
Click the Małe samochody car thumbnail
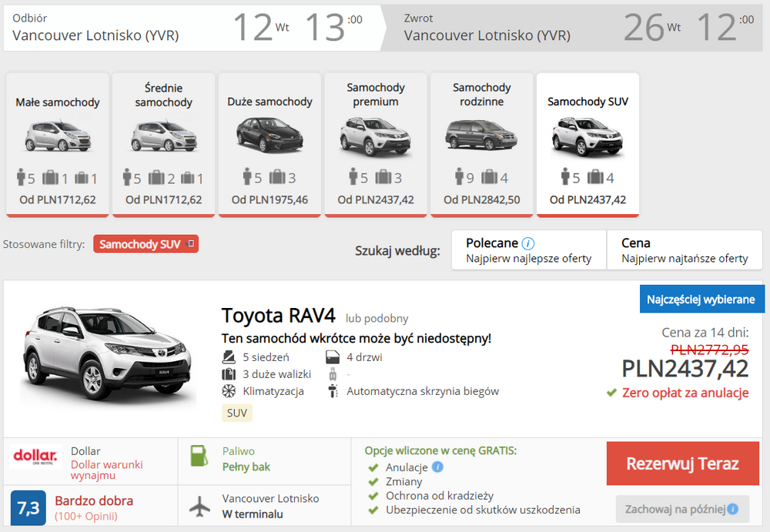[58, 135]
